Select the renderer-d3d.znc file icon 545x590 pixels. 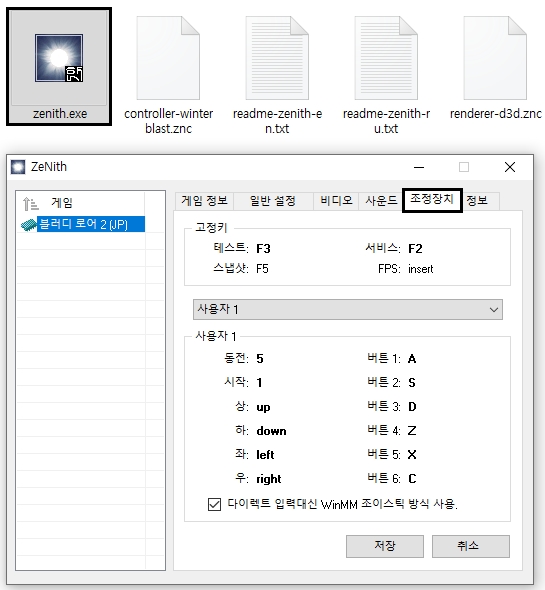pyautogui.click(x=495, y=58)
